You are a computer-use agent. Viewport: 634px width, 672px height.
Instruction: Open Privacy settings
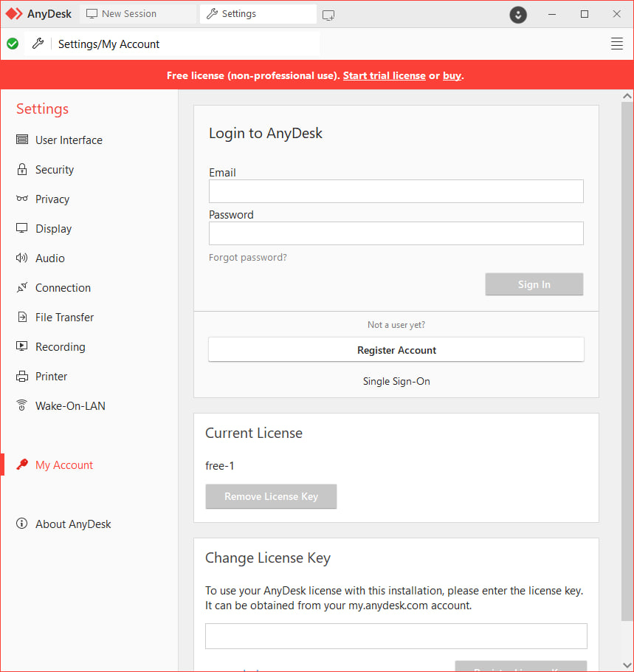[x=52, y=199]
